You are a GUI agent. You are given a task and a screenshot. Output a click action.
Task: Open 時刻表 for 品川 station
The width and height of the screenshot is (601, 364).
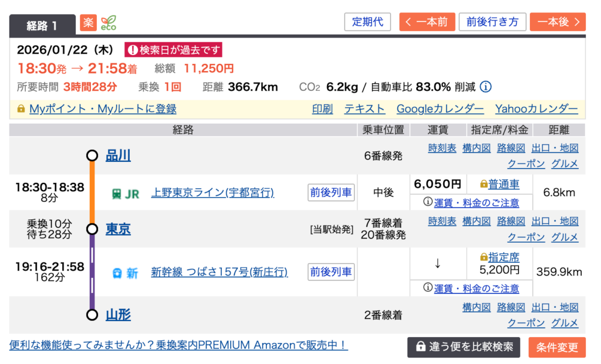click(x=442, y=148)
